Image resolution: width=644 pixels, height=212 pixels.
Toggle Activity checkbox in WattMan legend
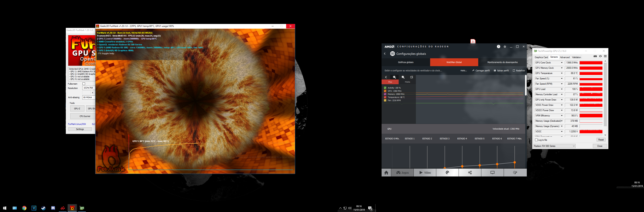(385, 88)
